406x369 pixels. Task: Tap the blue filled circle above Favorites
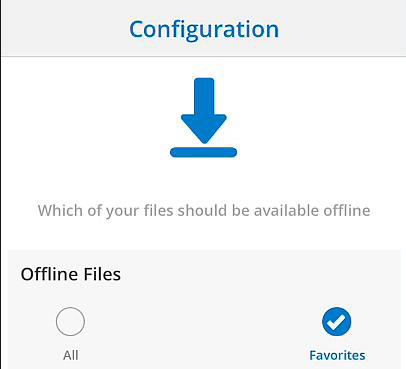click(337, 321)
